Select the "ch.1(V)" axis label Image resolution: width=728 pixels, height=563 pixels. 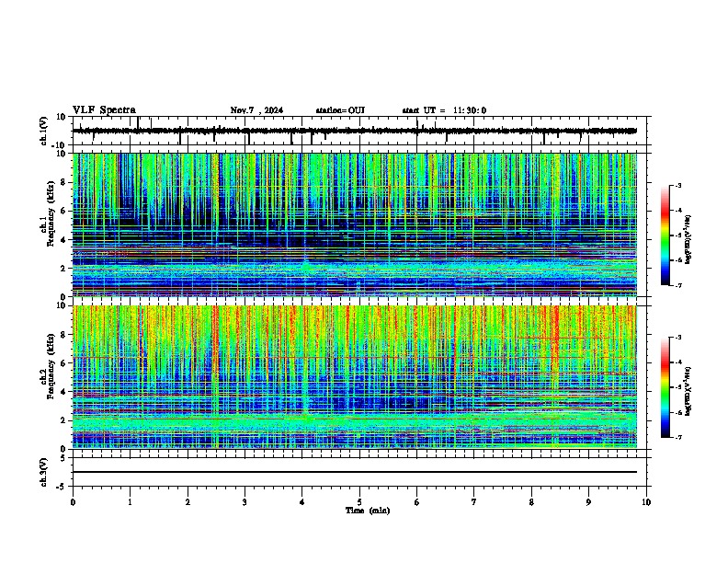click(x=44, y=131)
